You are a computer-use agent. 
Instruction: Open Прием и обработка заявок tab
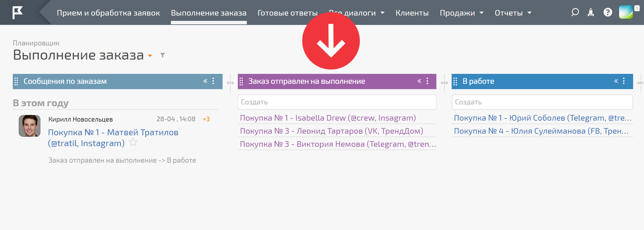click(108, 13)
